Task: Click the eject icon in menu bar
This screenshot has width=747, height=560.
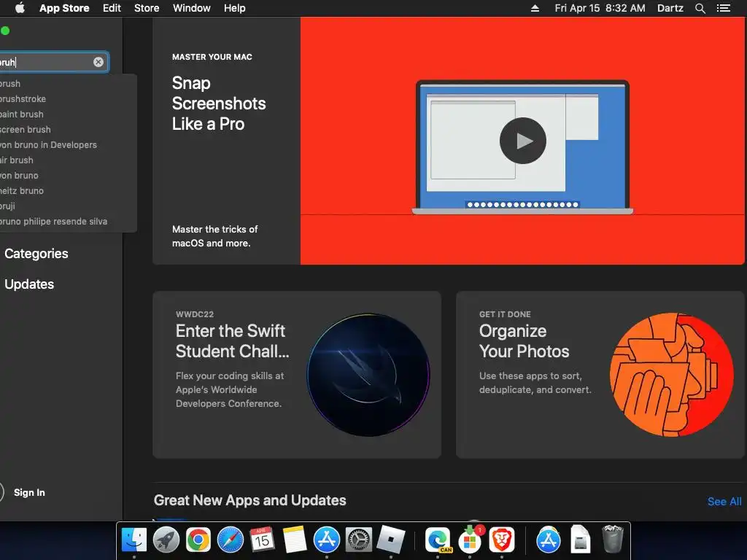Action: pyautogui.click(x=535, y=8)
